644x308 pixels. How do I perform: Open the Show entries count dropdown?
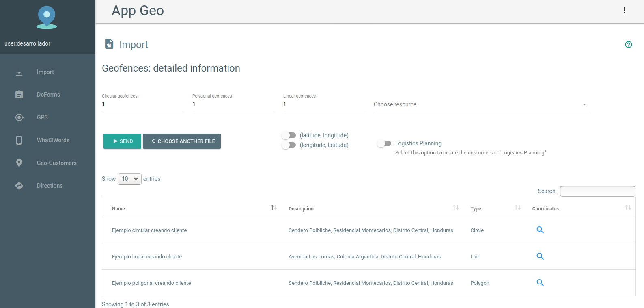tap(129, 179)
